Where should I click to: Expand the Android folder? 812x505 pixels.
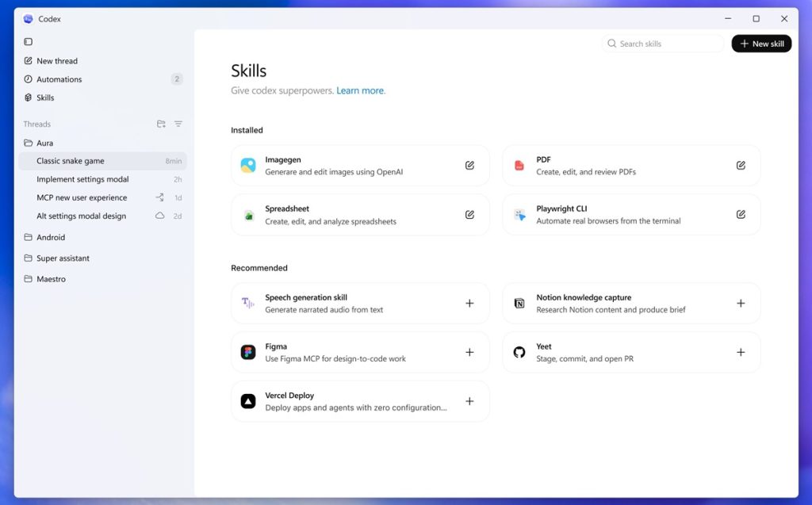[x=50, y=237]
